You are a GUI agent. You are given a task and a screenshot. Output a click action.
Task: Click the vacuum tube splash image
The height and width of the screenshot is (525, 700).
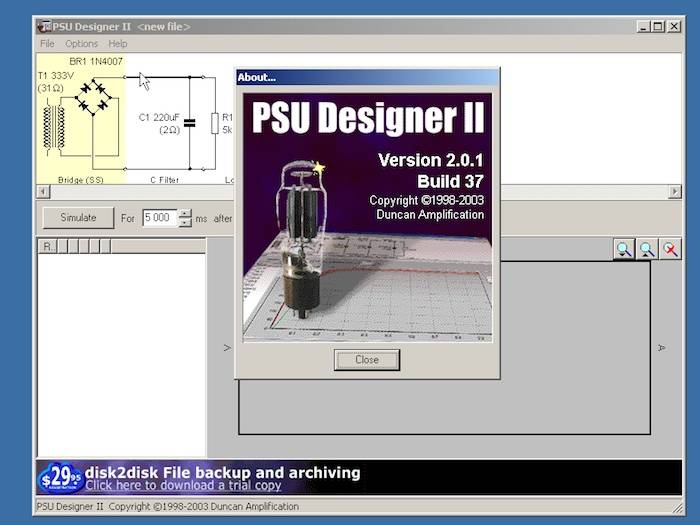point(367,218)
